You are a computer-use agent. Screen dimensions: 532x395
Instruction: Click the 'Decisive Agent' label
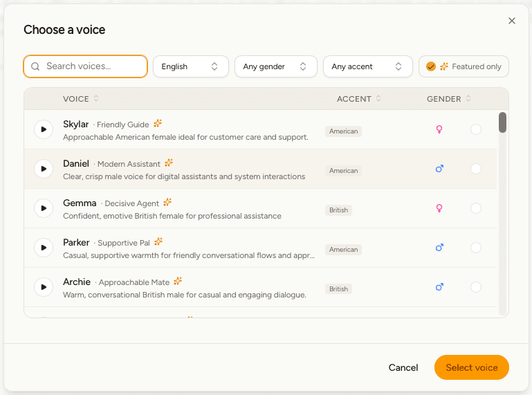[x=131, y=203]
